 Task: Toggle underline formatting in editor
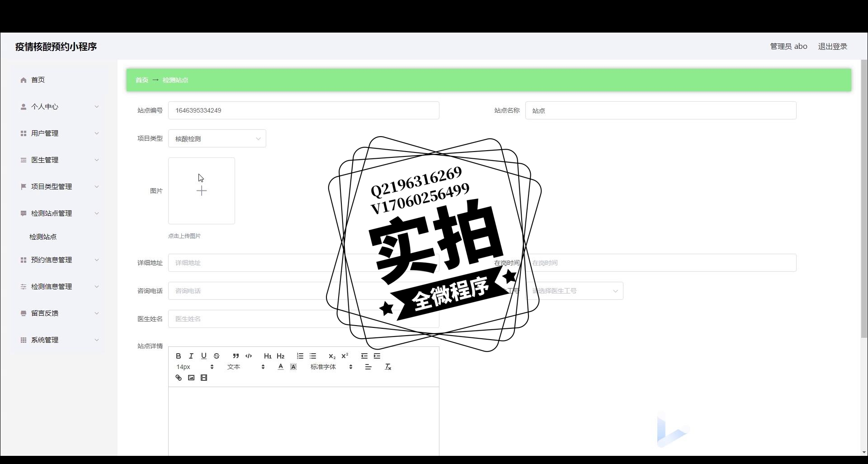(203, 356)
